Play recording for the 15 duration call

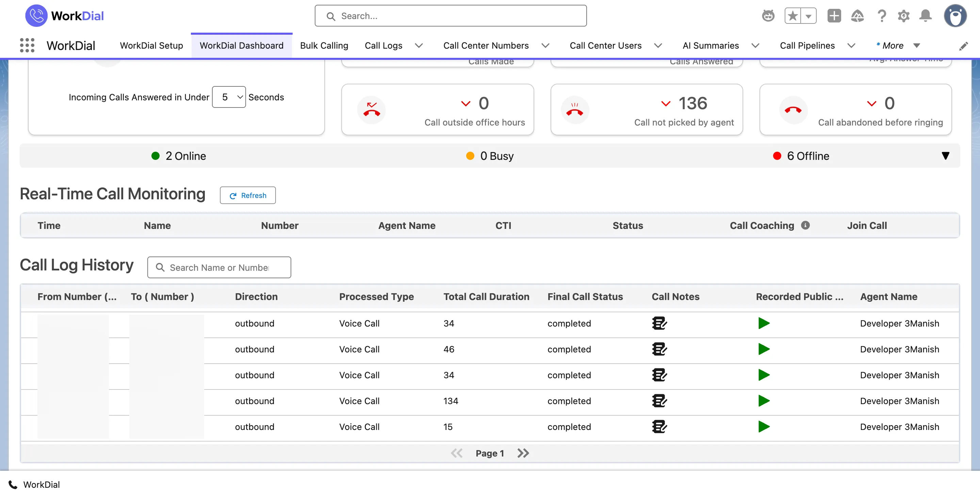tap(764, 427)
